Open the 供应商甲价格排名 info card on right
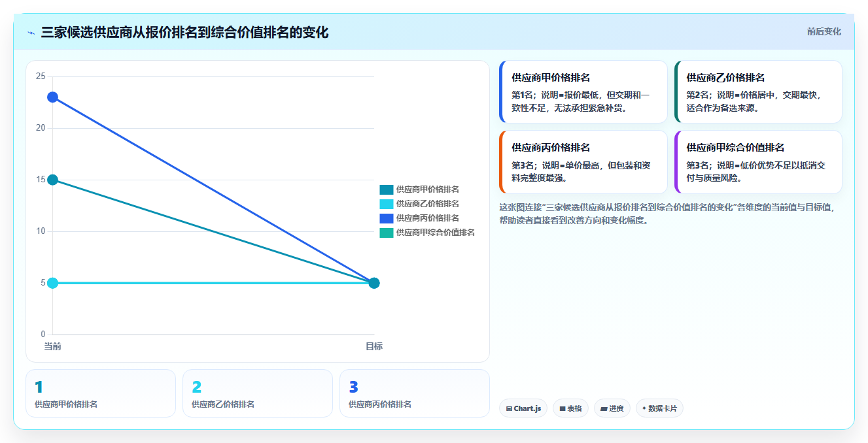Screen dimensions: 868x443 583,91
